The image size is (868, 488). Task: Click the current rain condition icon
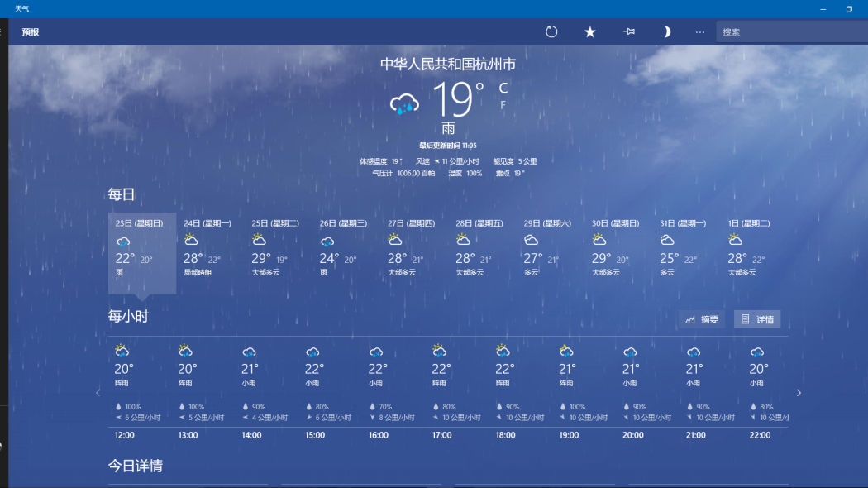click(405, 103)
